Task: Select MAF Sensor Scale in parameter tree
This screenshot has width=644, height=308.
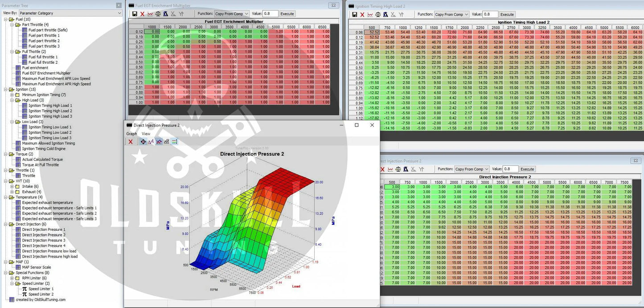Action: tap(37, 267)
